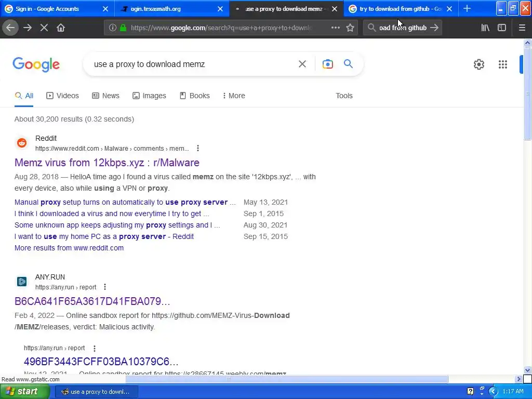The width and height of the screenshot is (532, 399).
Task: Expand hidden tray icons with the arrow
Action: pos(494,392)
